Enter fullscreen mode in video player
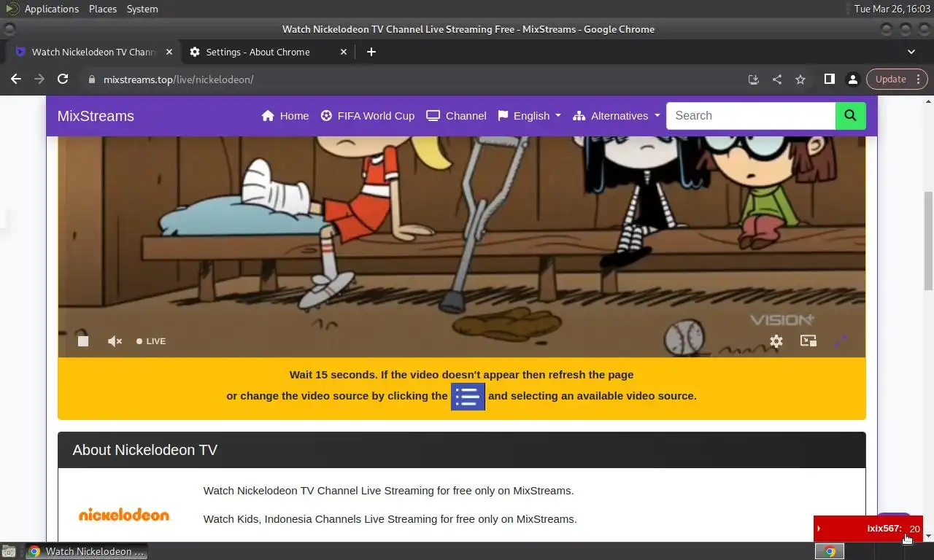 pyautogui.click(x=841, y=341)
